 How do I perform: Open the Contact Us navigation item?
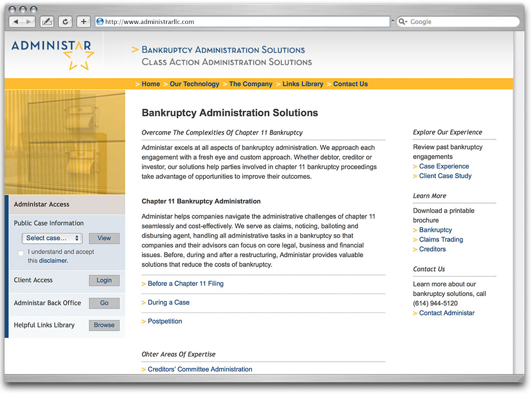tap(350, 84)
